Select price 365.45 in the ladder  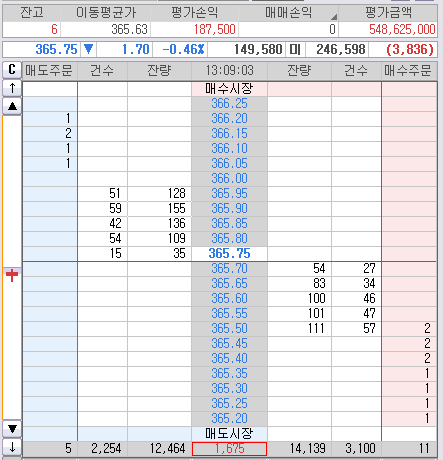(x=229, y=344)
